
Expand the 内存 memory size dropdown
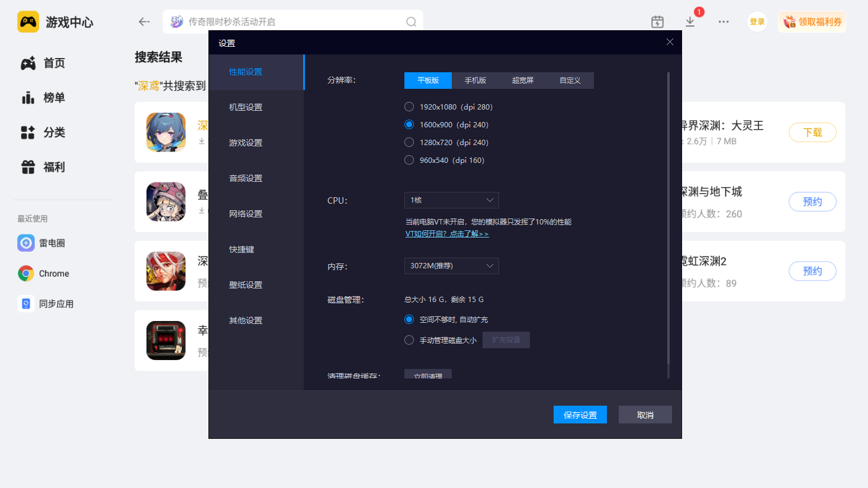click(451, 266)
